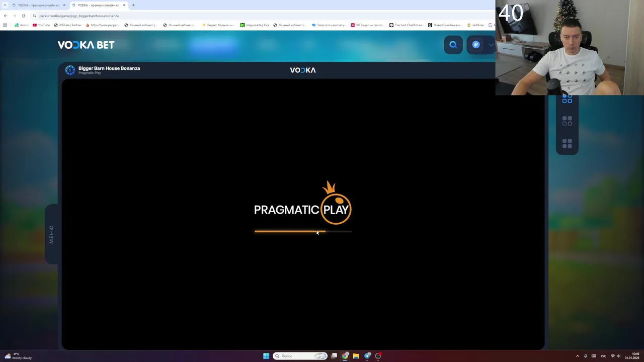Open the Affiliate | Partner bookmark
644x362 pixels.
click(67, 25)
